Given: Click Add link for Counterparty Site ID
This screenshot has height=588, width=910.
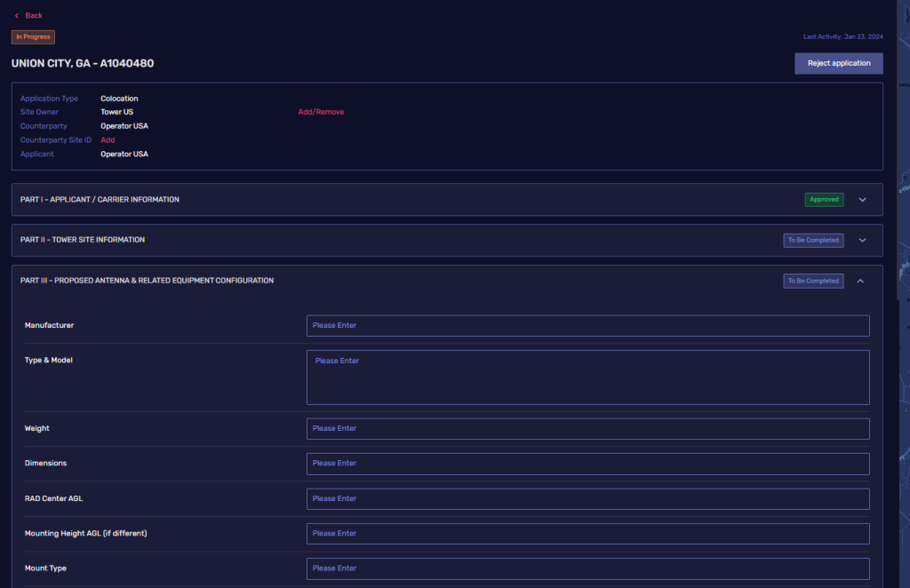Looking at the screenshot, I should [x=108, y=140].
